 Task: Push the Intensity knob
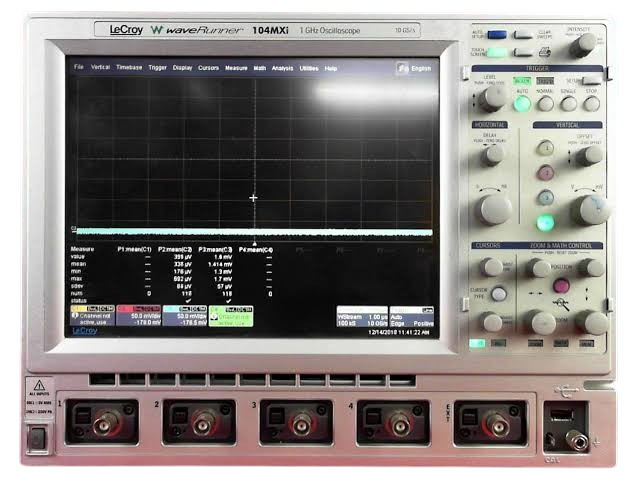click(582, 46)
